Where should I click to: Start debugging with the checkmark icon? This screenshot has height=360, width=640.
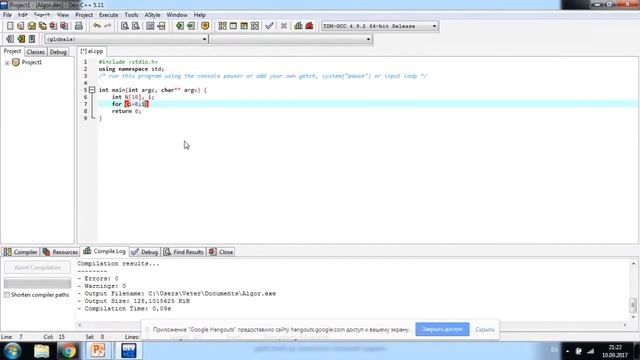(269, 26)
